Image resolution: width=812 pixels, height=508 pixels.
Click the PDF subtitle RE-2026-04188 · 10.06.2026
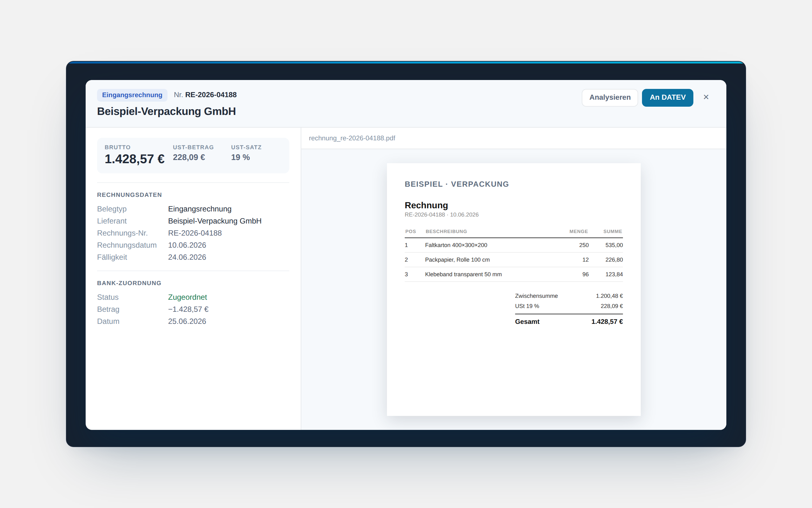tap(442, 215)
